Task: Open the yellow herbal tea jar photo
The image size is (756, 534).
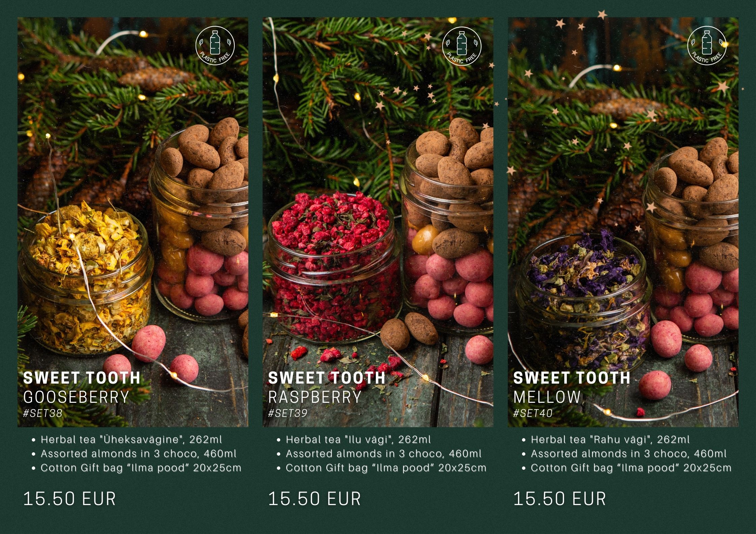Action: coord(133,222)
